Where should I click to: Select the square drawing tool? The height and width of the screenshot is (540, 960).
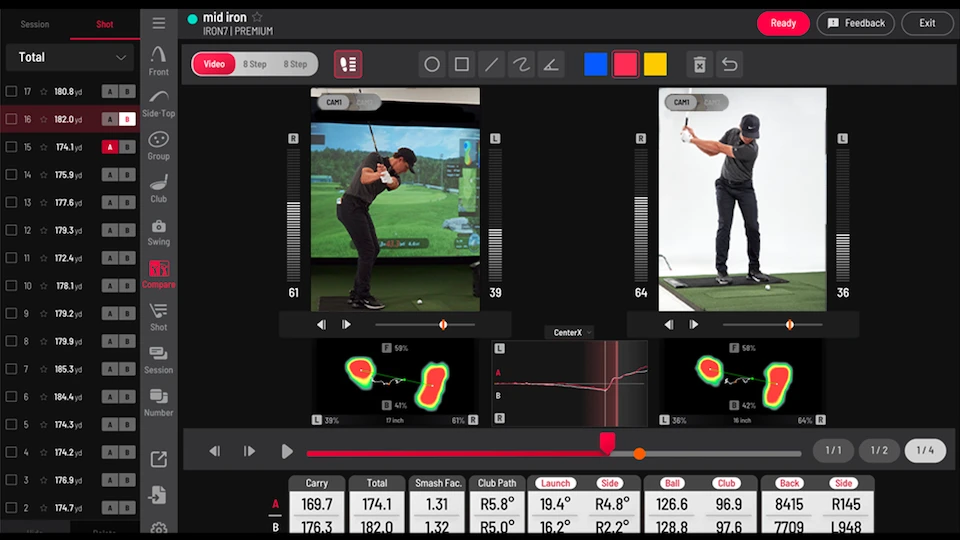coord(462,65)
